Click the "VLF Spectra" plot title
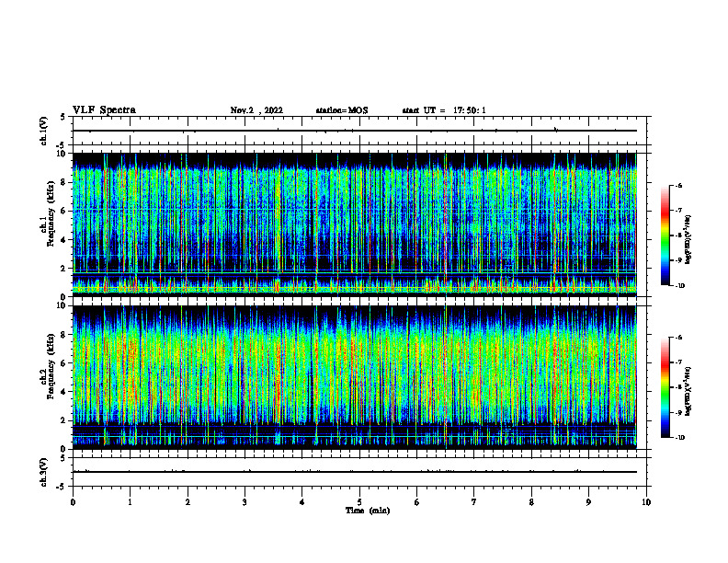This screenshot has height=563, width=728. pos(104,110)
